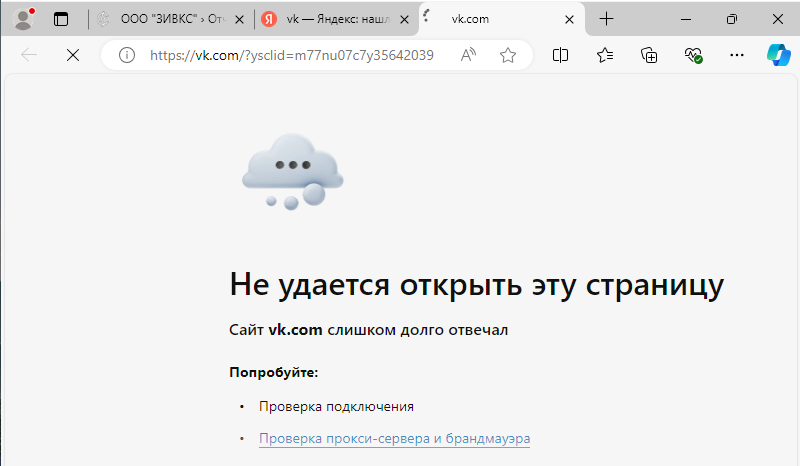The width and height of the screenshot is (800, 466).
Task: Open a new tab with plus button
Action: 607,19
